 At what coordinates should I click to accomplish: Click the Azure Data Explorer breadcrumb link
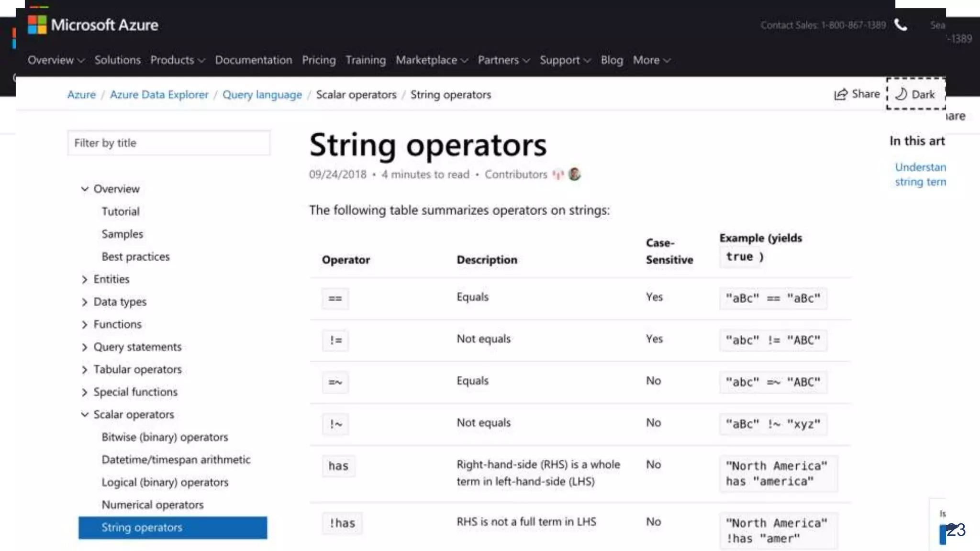point(159,95)
